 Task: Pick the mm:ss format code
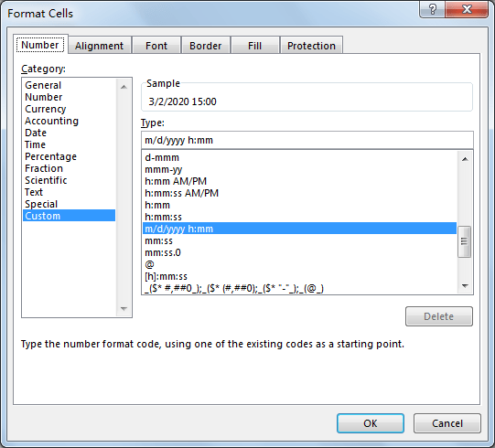[299, 240]
